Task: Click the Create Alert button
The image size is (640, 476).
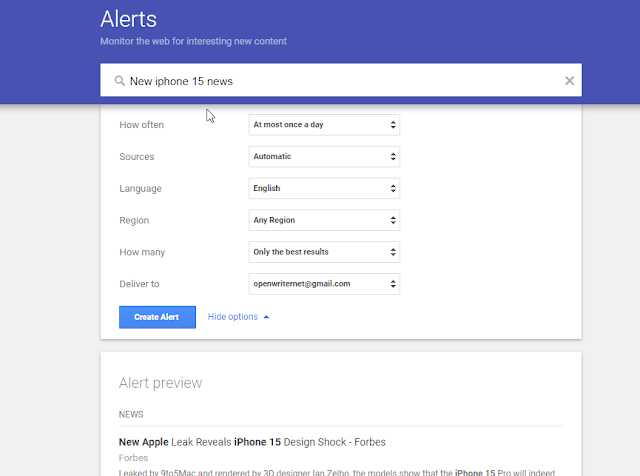Action: click(x=157, y=317)
